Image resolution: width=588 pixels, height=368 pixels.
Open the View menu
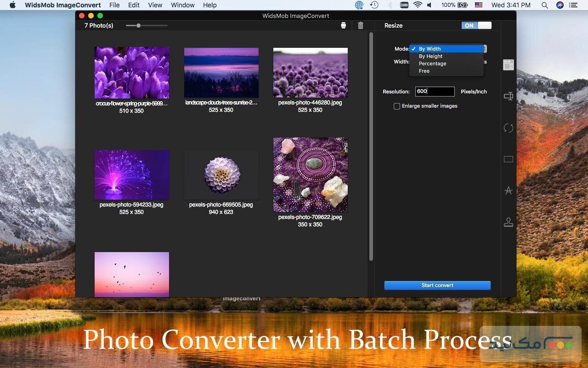pos(155,5)
